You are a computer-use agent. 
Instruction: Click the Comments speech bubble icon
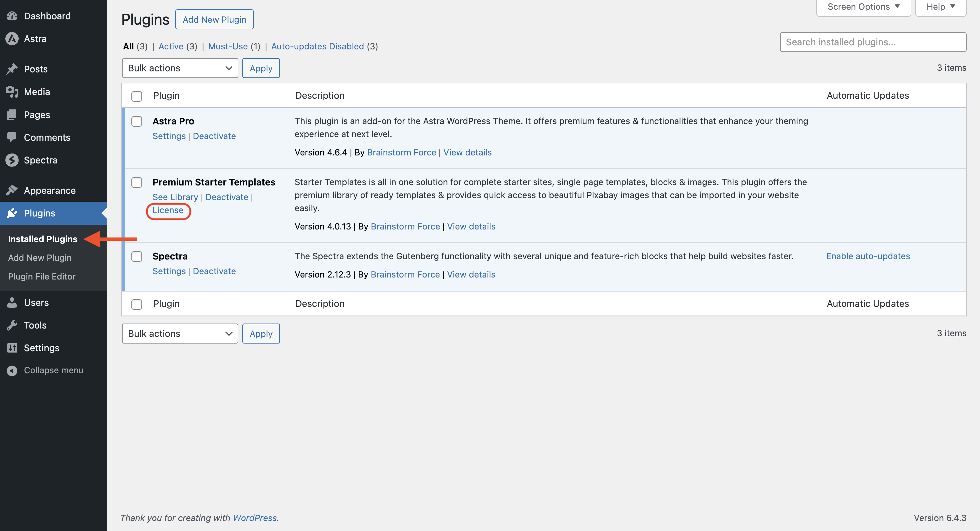click(12, 137)
